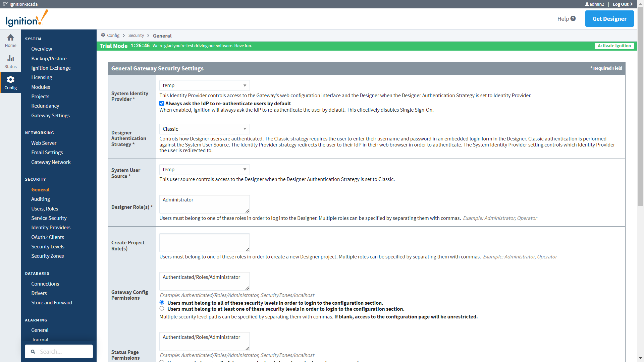Open Projects in the sidebar
Viewport: 644px width, 362px height.
pos(40,96)
